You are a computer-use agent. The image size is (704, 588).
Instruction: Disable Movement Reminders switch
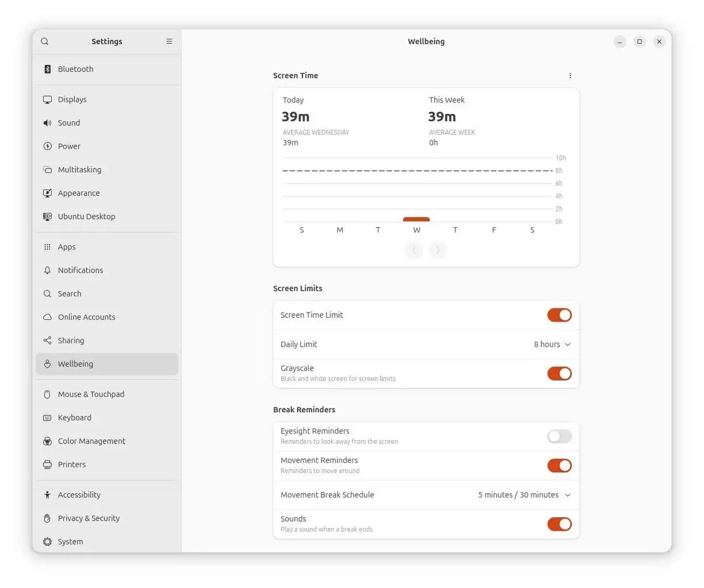point(559,466)
